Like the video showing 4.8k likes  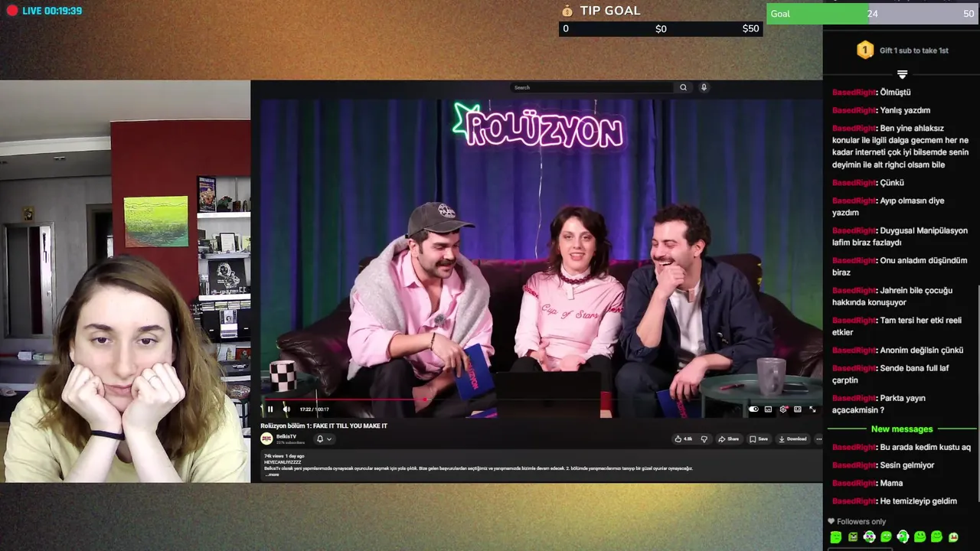(684, 439)
